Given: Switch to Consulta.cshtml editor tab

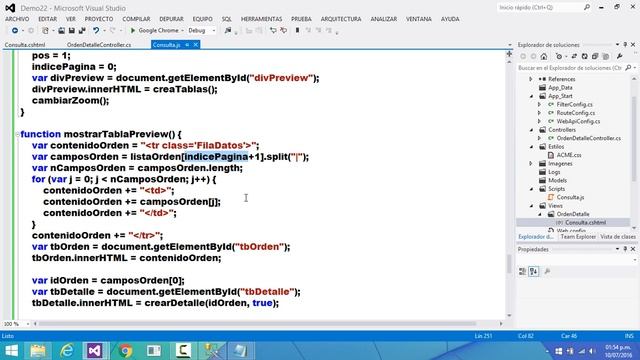Looking at the screenshot, I should tap(25, 45).
